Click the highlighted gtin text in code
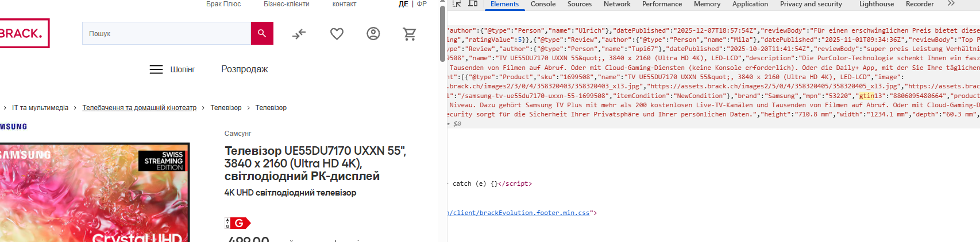 point(866,96)
